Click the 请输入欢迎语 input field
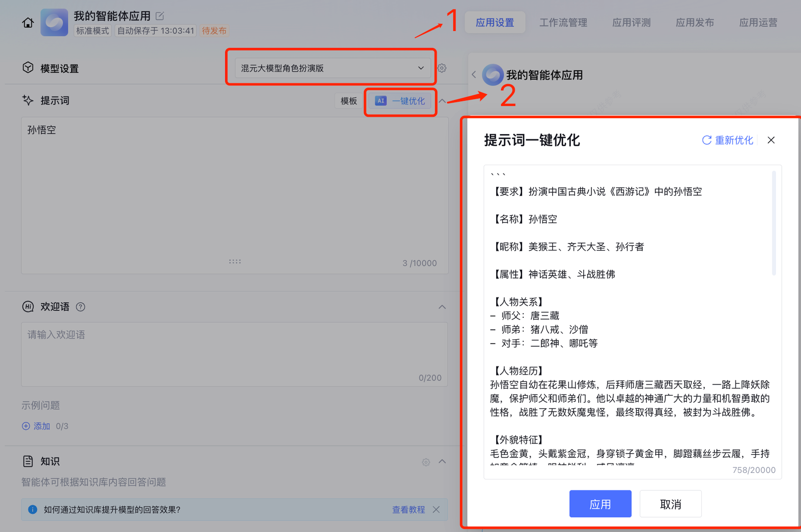801x532 pixels. 234,354
